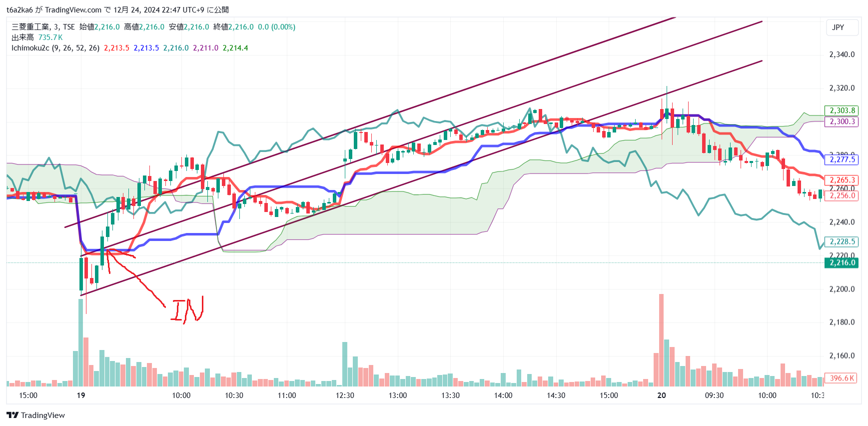Click the t6a2ka6 author name
The image size is (868, 426).
(x=19, y=10)
